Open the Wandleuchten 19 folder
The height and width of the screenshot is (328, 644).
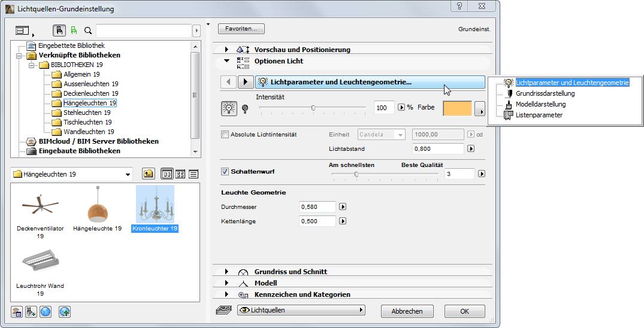[89, 132]
